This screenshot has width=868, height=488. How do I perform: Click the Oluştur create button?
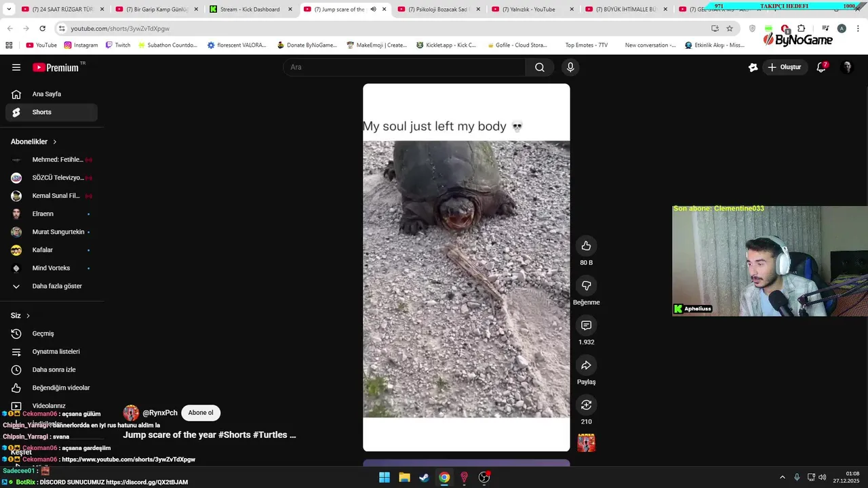784,67
